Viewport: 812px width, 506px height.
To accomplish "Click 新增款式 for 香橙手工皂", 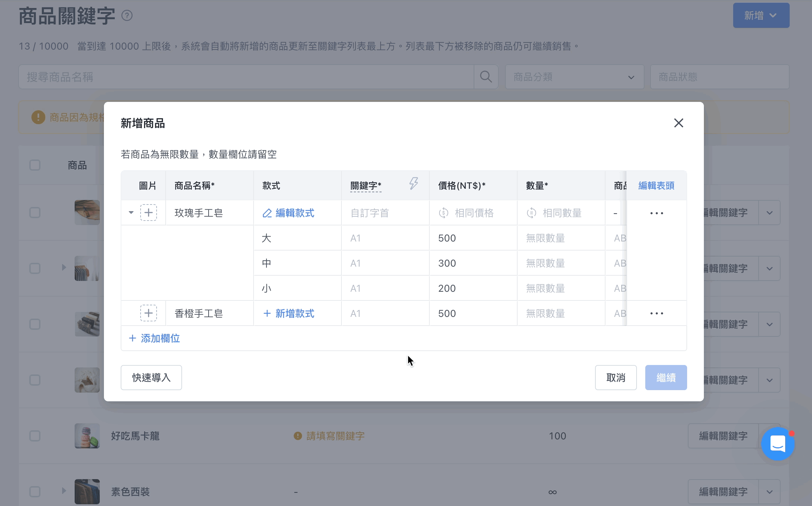I will point(288,313).
